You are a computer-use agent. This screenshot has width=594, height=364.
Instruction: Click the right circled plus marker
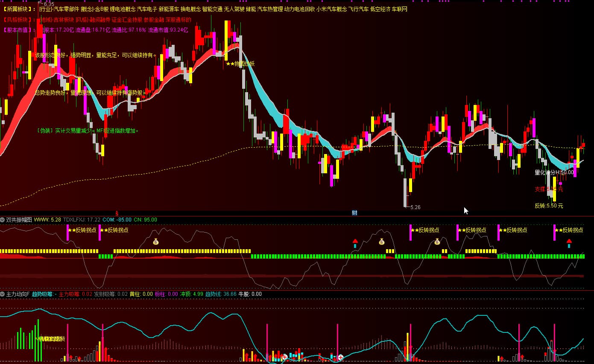tap(340, 357)
